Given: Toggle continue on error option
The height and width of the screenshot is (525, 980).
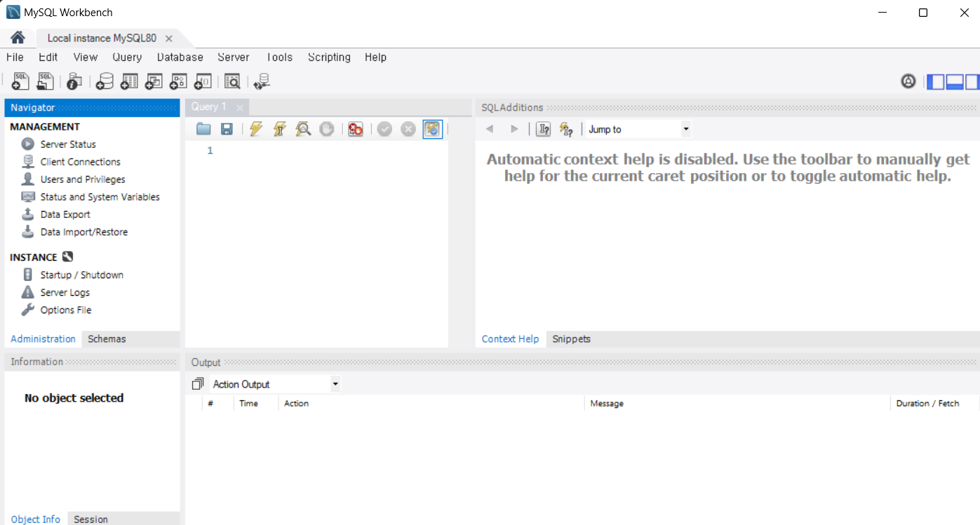Looking at the screenshot, I should pyautogui.click(x=356, y=129).
